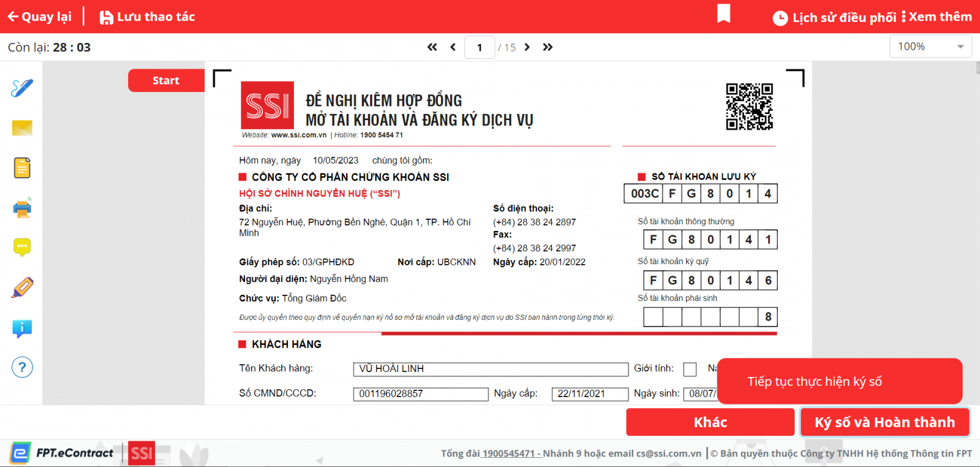This screenshot has height=467, width=980.
Task: Click the remaining time 28 : 03
Action: point(72,47)
